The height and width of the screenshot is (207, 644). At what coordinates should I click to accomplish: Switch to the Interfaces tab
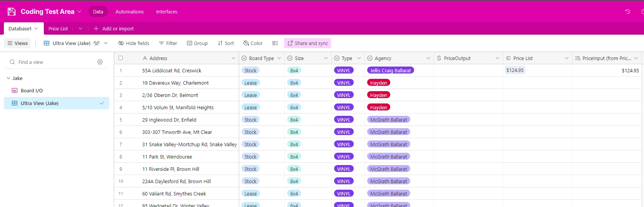(166, 12)
